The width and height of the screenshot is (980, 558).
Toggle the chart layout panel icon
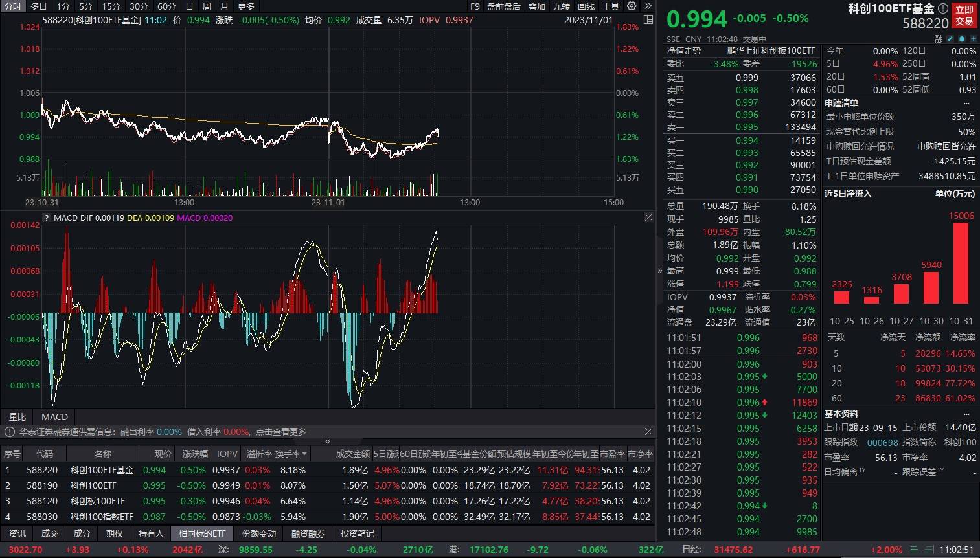[647, 20]
